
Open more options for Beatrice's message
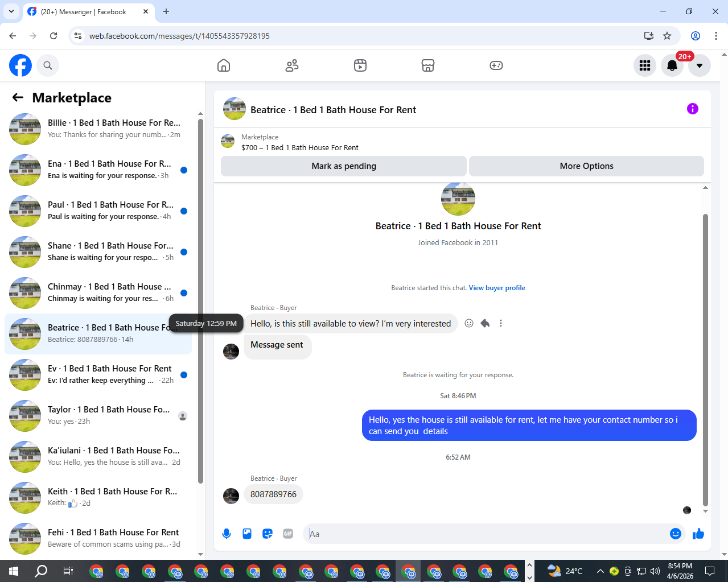(501, 323)
